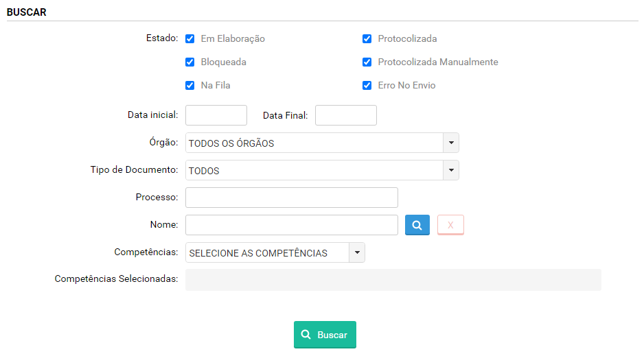
Task: Click the blue magnifier search icon beside Nome
Action: 417,225
